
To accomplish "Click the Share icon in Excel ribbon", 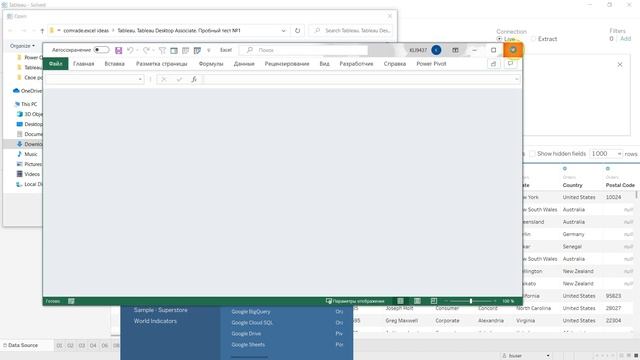I will pyautogui.click(x=493, y=64).
